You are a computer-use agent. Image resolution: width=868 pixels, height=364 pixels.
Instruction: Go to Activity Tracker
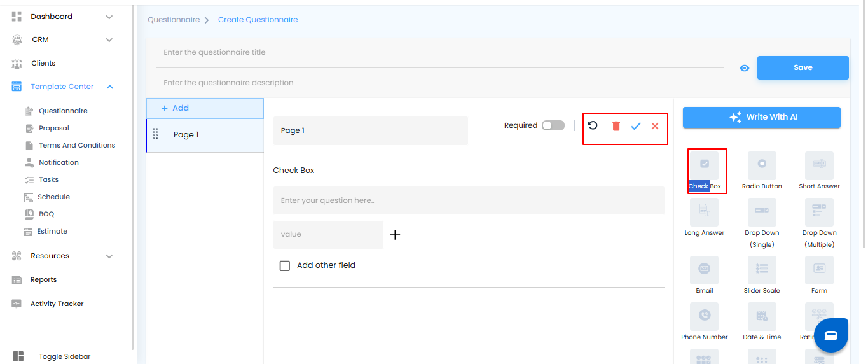tap(57, 304)
